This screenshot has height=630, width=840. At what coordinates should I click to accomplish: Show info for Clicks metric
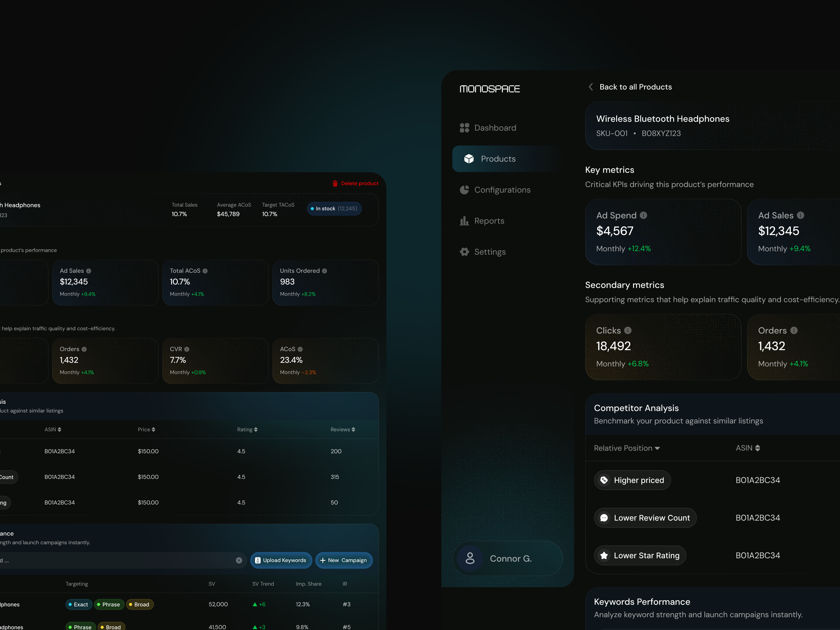pyautogui.click(x=628, y=330)
